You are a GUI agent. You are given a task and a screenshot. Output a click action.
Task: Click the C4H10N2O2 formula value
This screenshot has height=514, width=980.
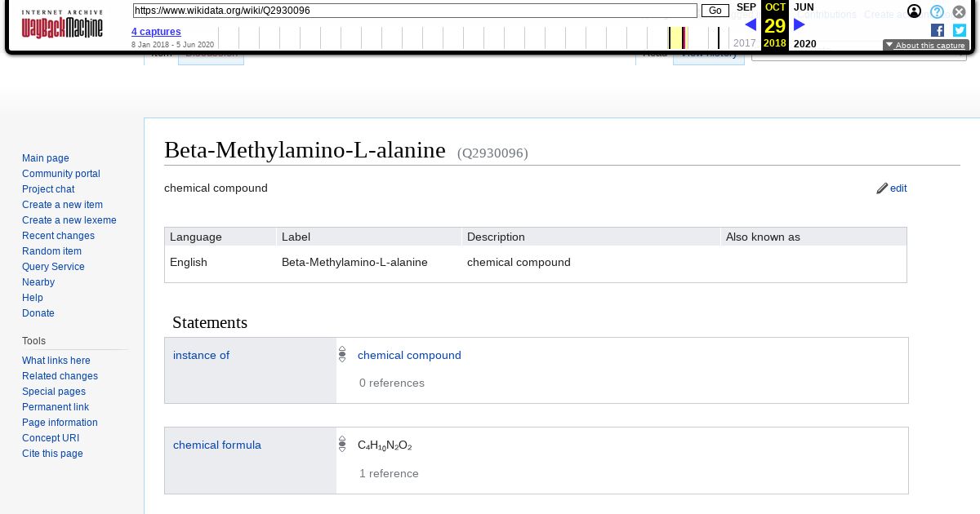point(385,445)
